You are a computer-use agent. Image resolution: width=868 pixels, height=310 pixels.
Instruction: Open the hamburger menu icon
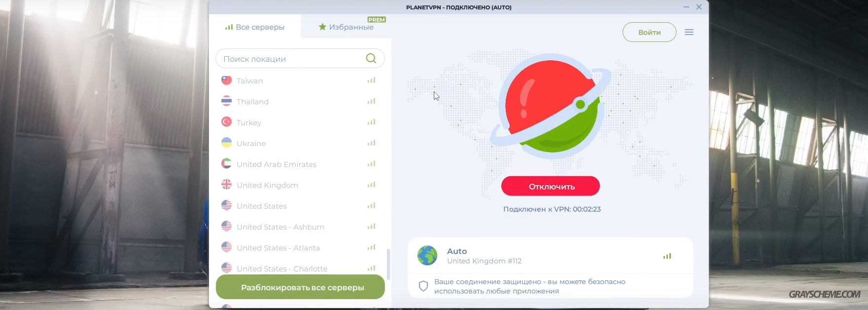(689, 32)
